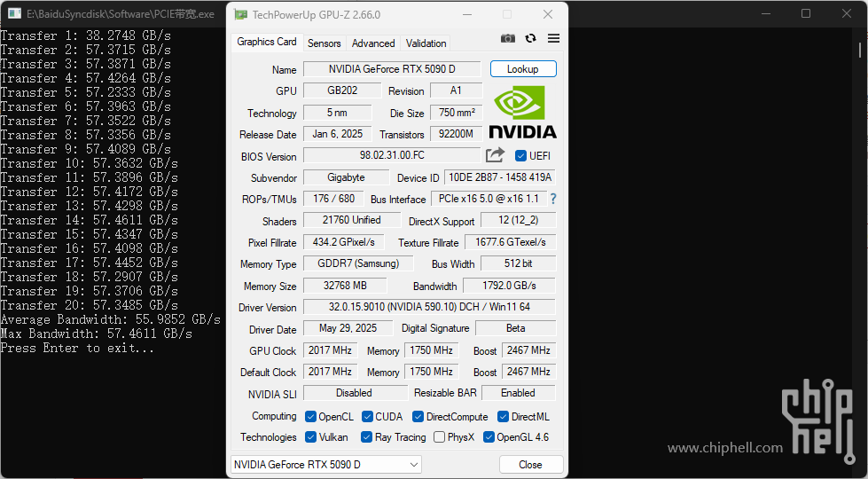This screenshot has height=479, width=868.
Task: Click the Die Size 750 mm² field
Action: click(x=456, y=113)
